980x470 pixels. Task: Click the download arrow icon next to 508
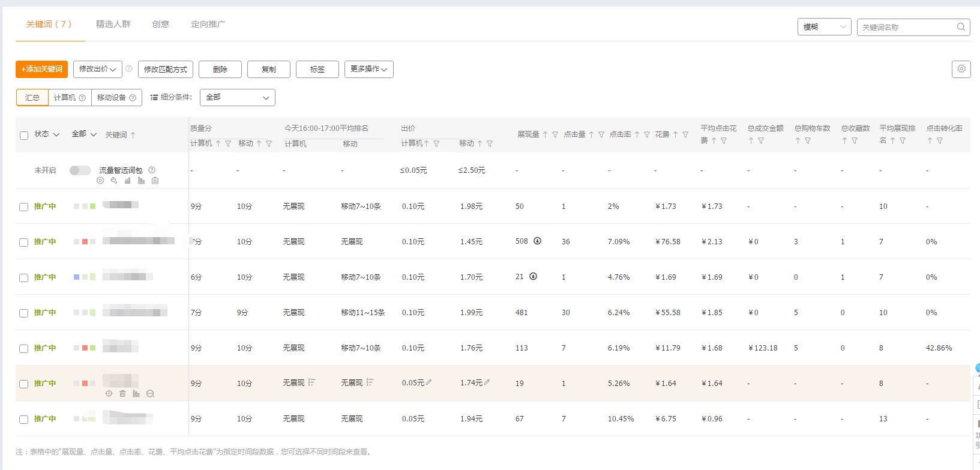(x=538, y=241)
